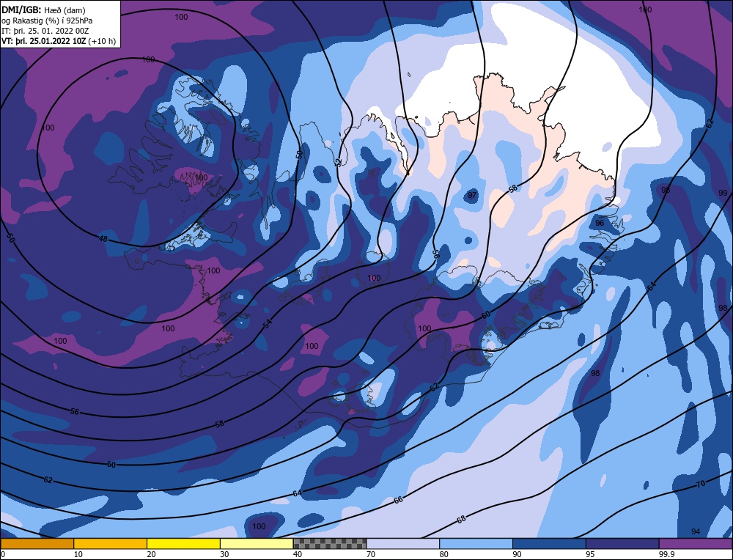Click the '99' humidity value on the map
The image size is (733, 560).
[x=723, y=193]
